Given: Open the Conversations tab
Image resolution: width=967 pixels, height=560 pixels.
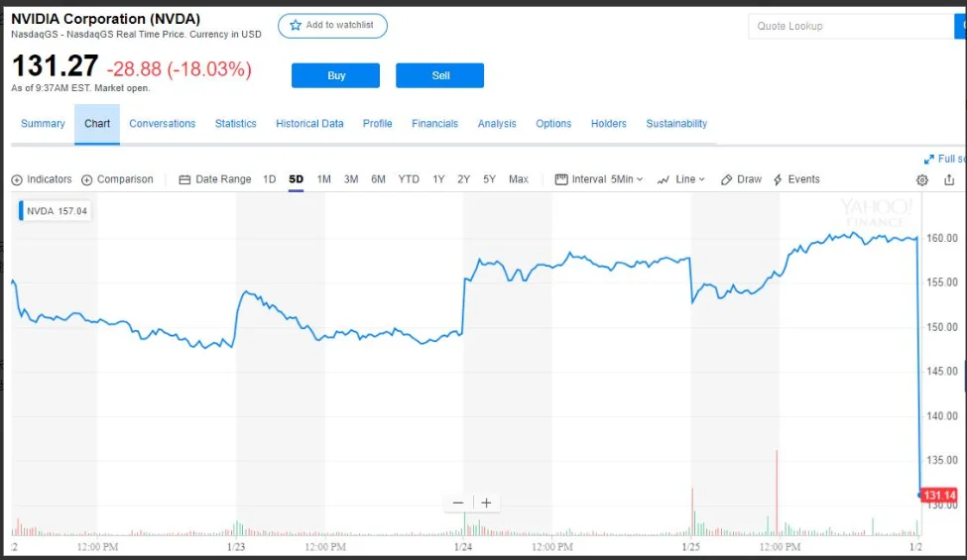Looking at the screenshot, I should pyautogui.click(x=163, y=124).
